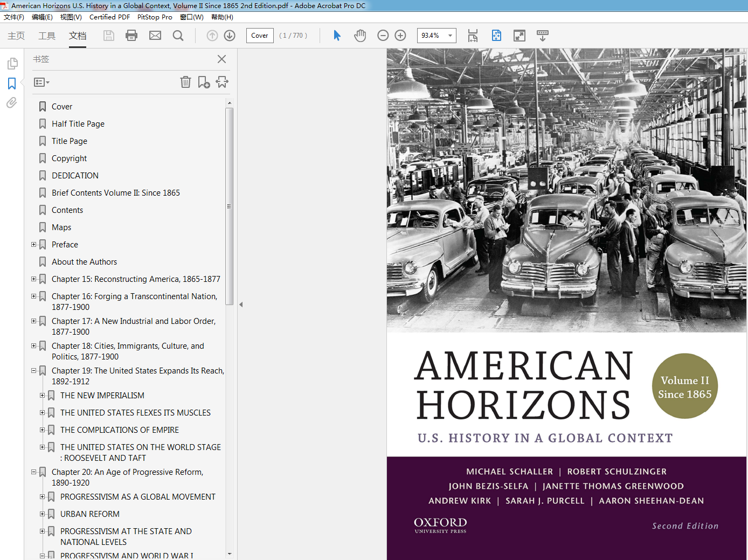Jump to Title Page bookmark
This screenshot has height=560, width=748.
pos(70,141)
